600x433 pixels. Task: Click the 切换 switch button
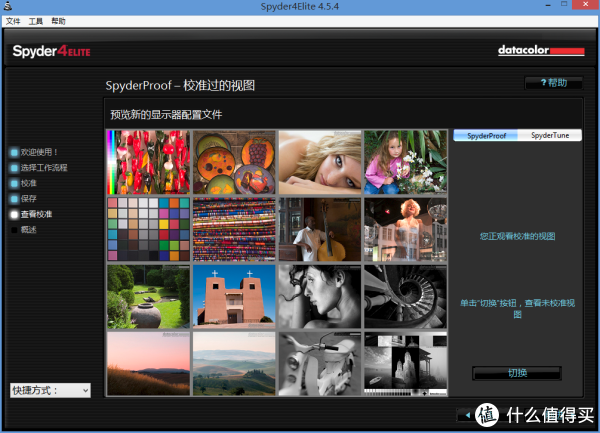click(x=517, y=373)
